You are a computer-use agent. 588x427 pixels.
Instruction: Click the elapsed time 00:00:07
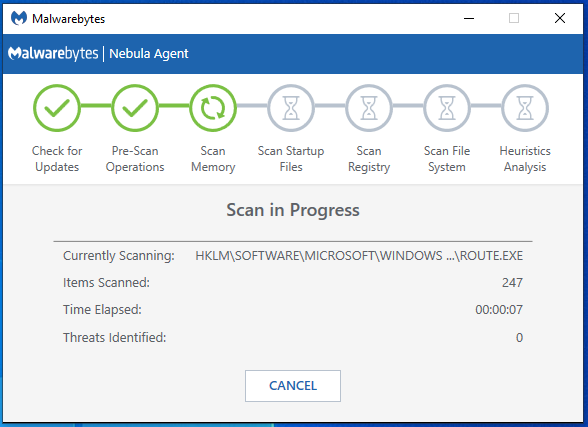pyautogui.click(x=499, y=310)
